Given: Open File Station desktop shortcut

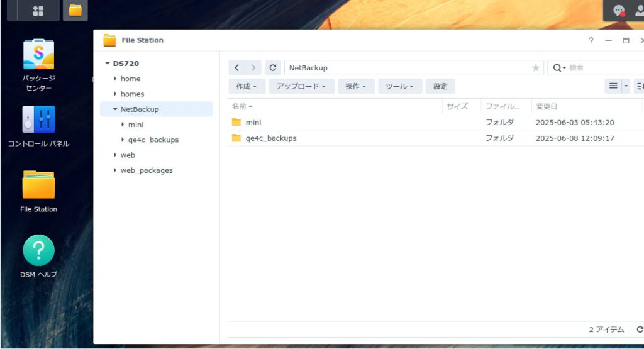Looking at the screenshot, I should pyautogui.click(x=38, y=185).
